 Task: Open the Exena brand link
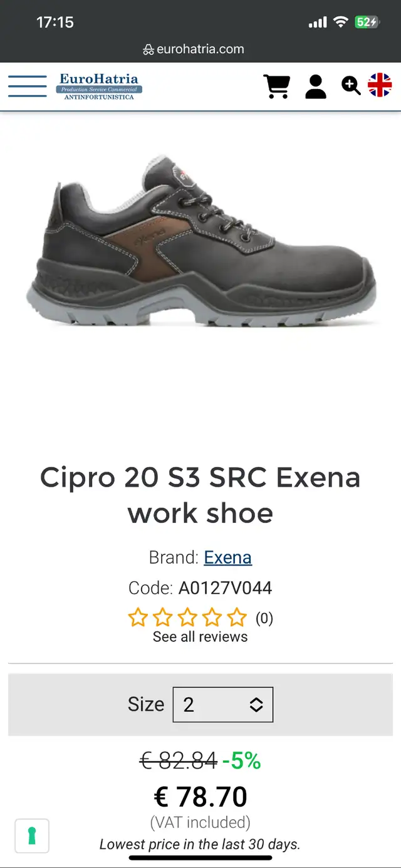228,557
